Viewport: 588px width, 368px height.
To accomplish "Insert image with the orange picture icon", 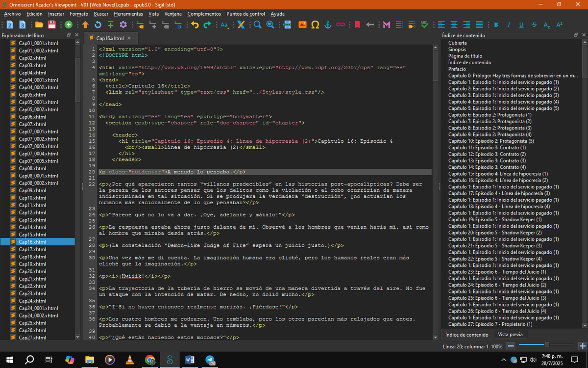I will tap(302, 25).
